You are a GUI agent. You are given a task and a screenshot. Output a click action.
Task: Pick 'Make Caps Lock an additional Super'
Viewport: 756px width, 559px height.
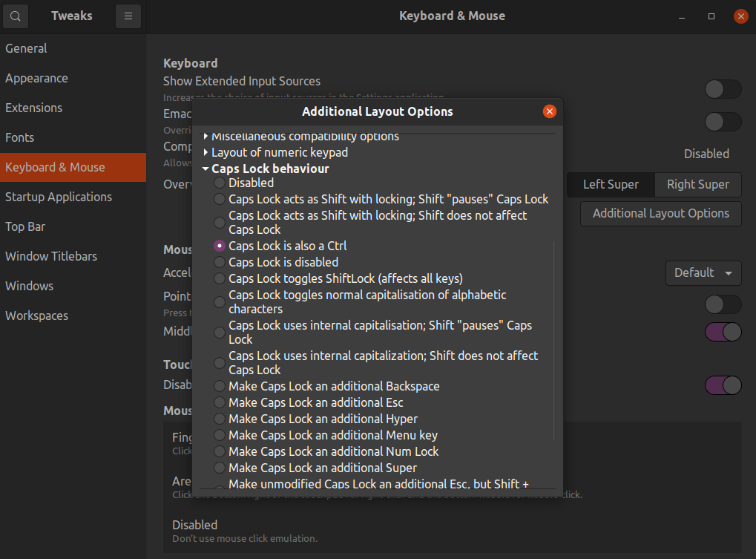(220, 468)
